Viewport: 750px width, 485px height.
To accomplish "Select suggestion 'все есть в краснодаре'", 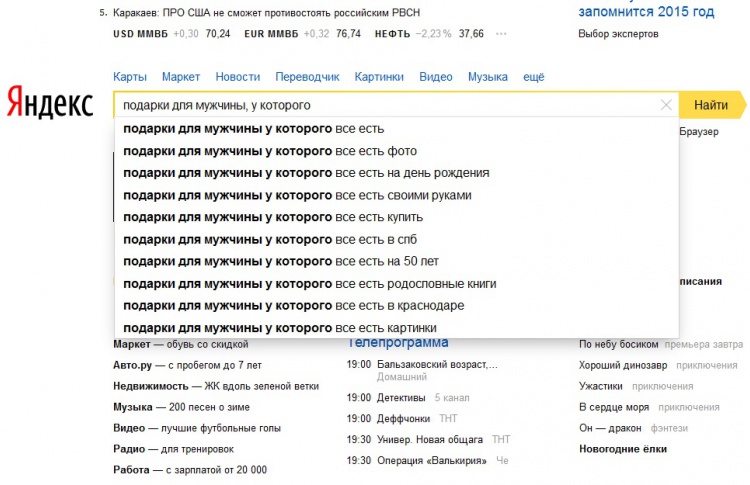I will [x=397, y=306].
